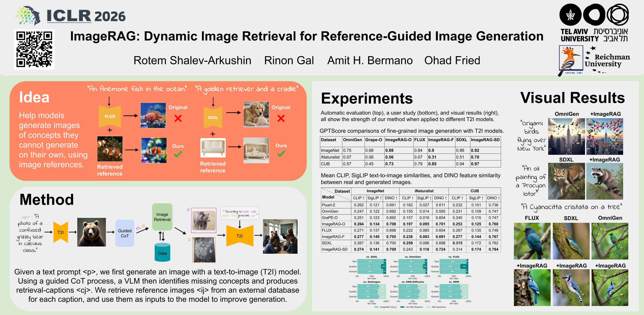Click the retrieved cradle reference image
Screen dimensions: 644x315
click(x=213, y=148)
